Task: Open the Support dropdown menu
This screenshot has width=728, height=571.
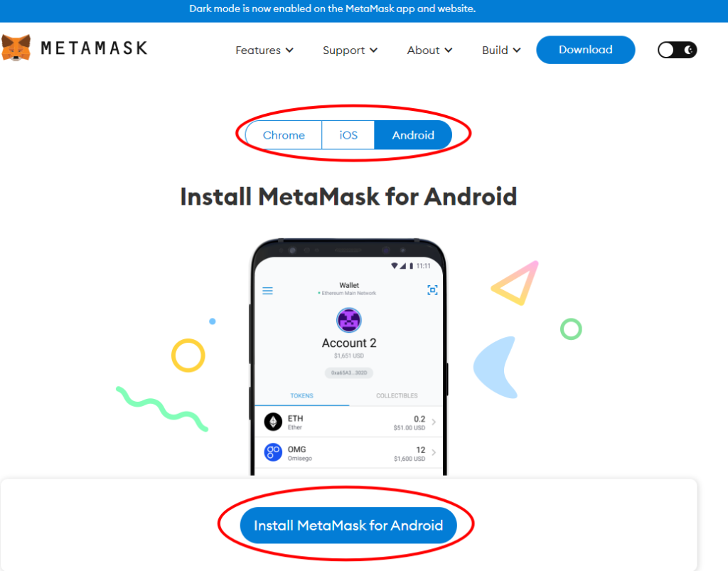Action: click(x=350, y=50)
